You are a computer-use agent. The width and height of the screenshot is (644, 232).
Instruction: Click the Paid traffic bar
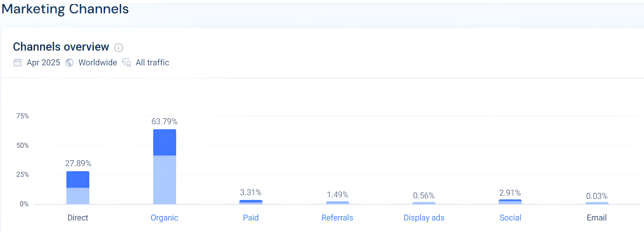click(251, 202)
